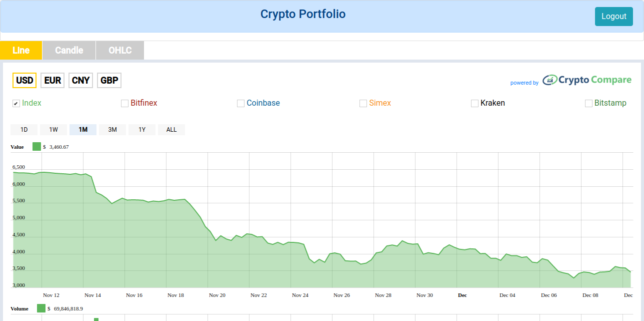Screen dimensions: 644x321
Task: Switch to the OHLC chart tab
Action: pyautogui.click(x=119, y=50)
